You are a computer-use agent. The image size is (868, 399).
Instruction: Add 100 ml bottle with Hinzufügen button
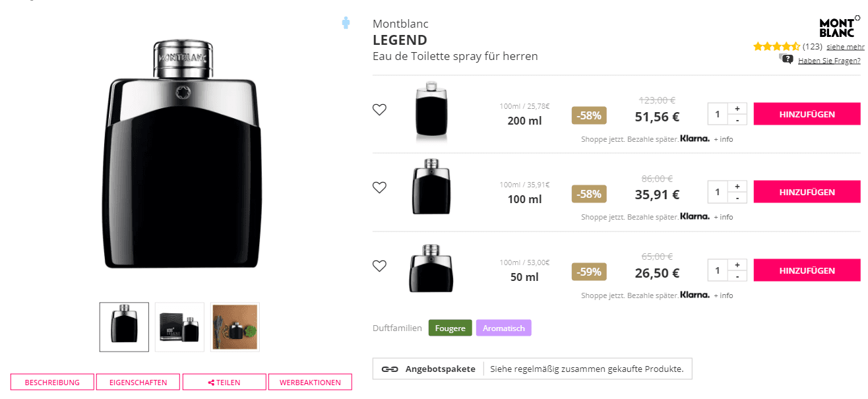(x=807, y=192)
